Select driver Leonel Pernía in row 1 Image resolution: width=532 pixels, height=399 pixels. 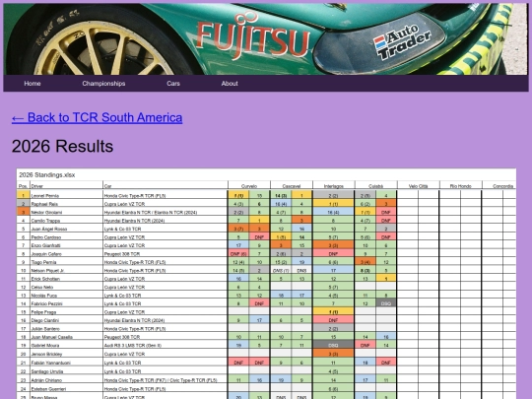pyautogui.click(x=44, y=196)
